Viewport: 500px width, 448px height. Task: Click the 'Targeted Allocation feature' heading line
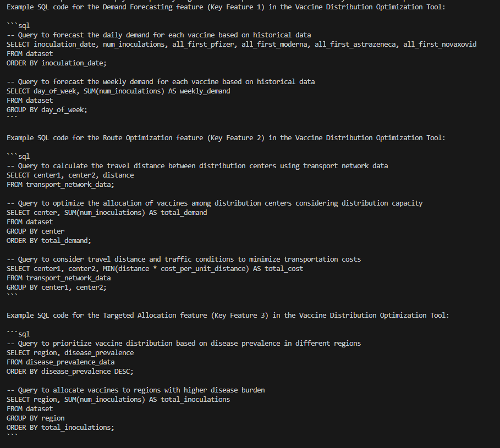(x=228, y=315)
